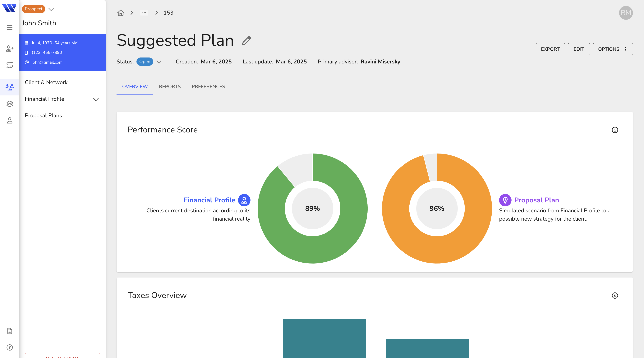644x358 pixels.
Task: Click the birthdate Jul 4, 1970 text
Action: (55, 43)
